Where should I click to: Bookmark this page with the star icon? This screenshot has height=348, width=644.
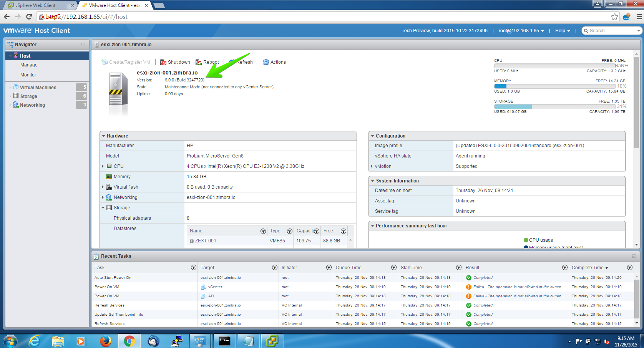(x=615, y=17)
